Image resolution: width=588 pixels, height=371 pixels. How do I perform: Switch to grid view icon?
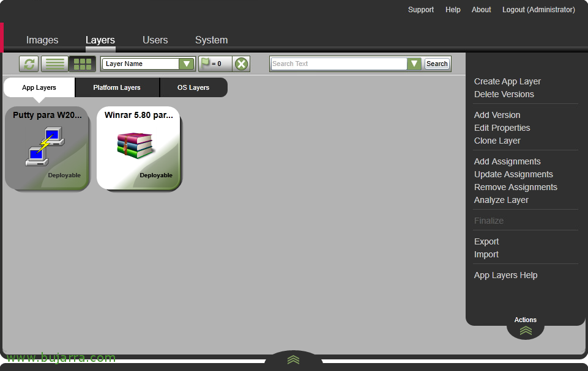coord(83,64)
